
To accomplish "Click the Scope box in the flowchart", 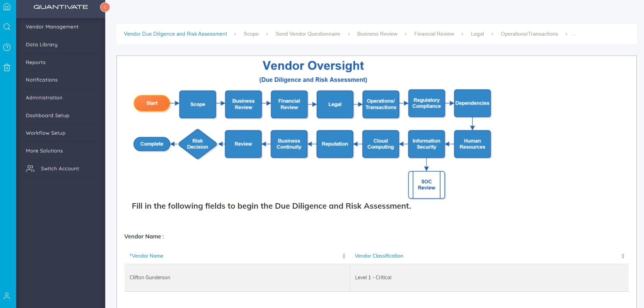I will 198,104.
